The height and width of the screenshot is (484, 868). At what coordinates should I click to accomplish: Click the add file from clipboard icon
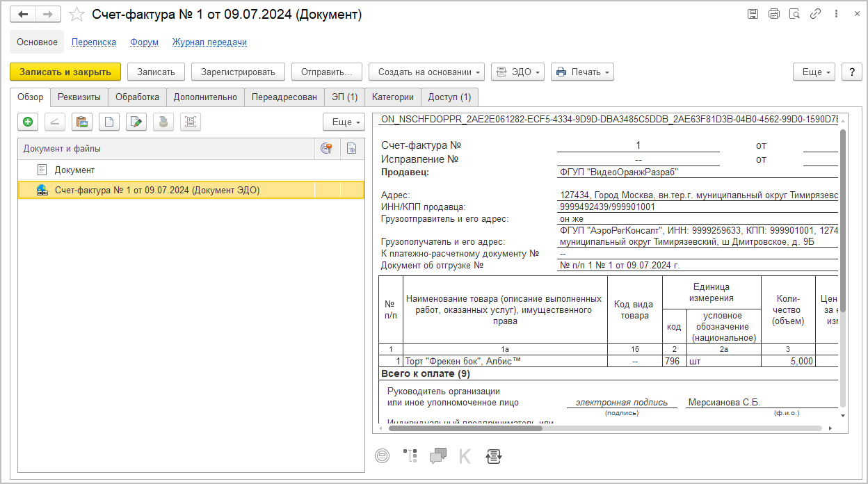[82, 122]
